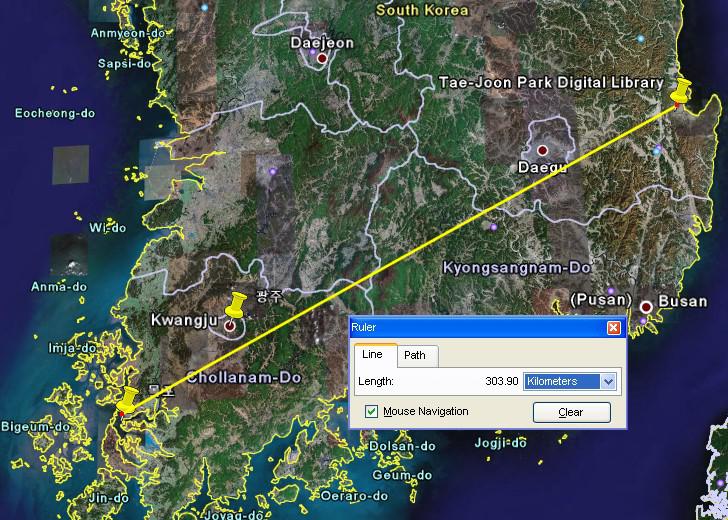Click the Dolsan-do island label
Screen dimensions: 728x520
point(403,447)
